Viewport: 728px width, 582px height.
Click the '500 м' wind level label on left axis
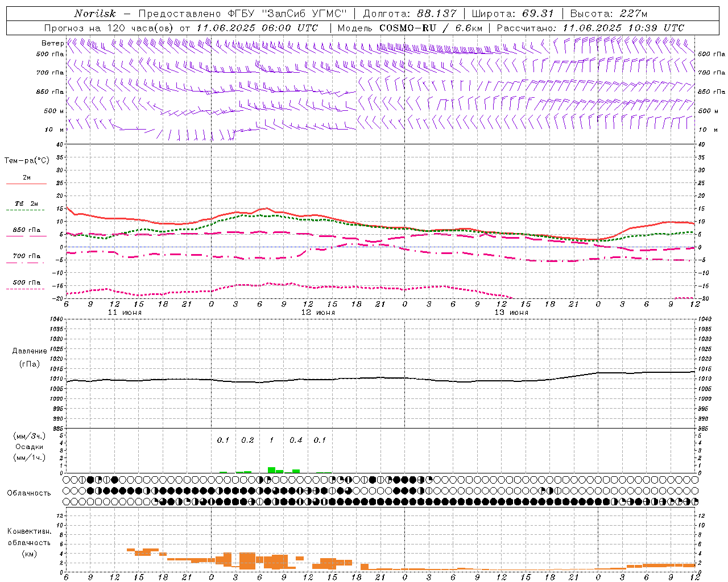point(54,111)
